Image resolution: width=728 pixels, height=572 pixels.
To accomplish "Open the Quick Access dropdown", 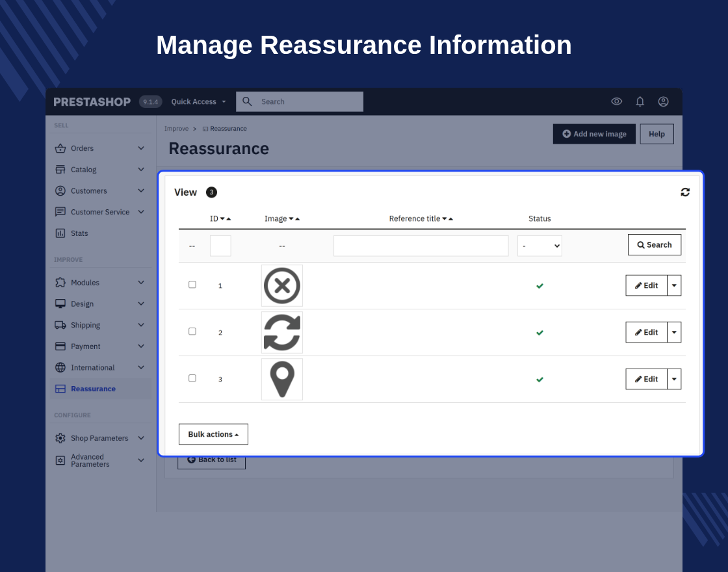I will coord(198,101).
